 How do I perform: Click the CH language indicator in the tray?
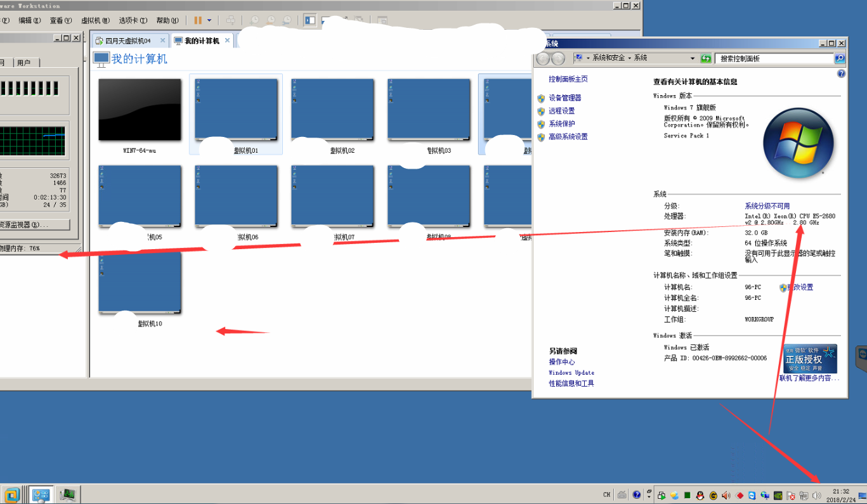(x=607, y=495)
